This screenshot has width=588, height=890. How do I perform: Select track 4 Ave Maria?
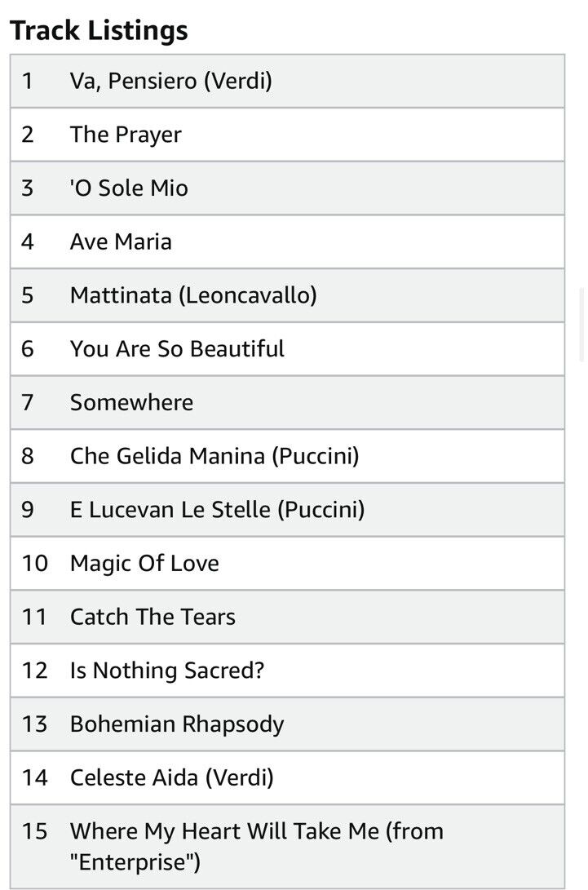coord(287,241)
